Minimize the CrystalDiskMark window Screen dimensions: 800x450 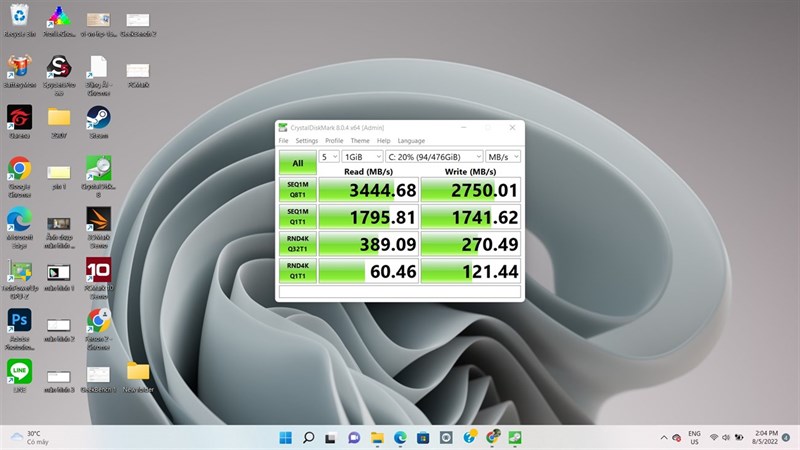[464, 128]
